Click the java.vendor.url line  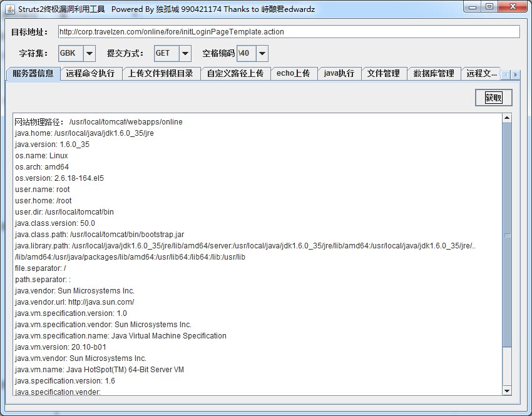(74, 302)
